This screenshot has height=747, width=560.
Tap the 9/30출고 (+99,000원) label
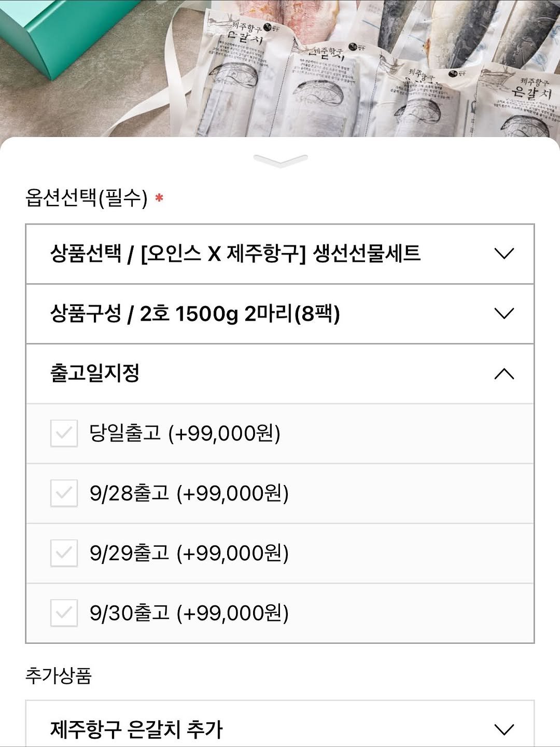click(189, 613)
